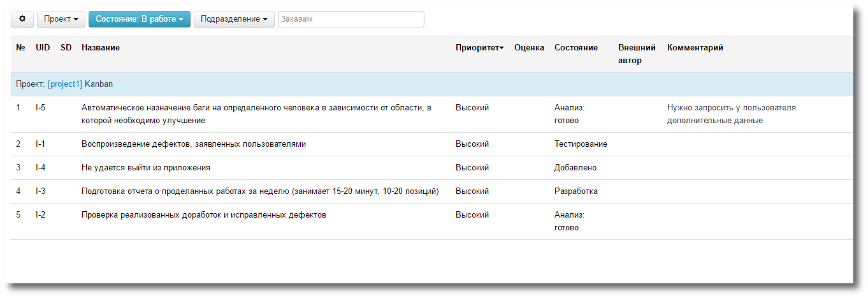Select UID I-3 cell
Screen dimensions: 868x298
(41, 191)
